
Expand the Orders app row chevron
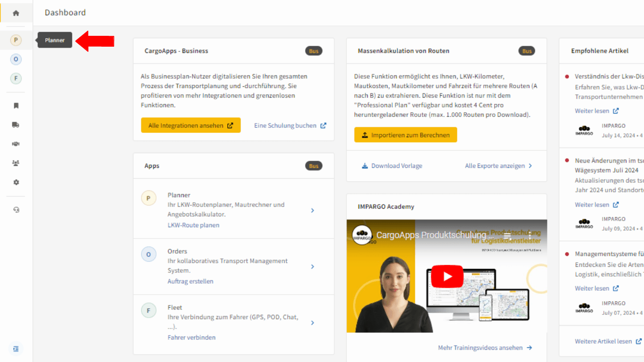313,267
